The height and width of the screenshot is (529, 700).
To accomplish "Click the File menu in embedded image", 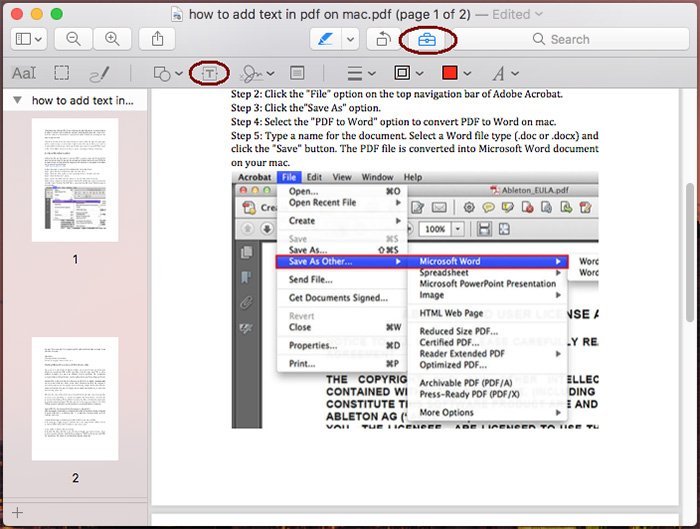I will 289,177.
